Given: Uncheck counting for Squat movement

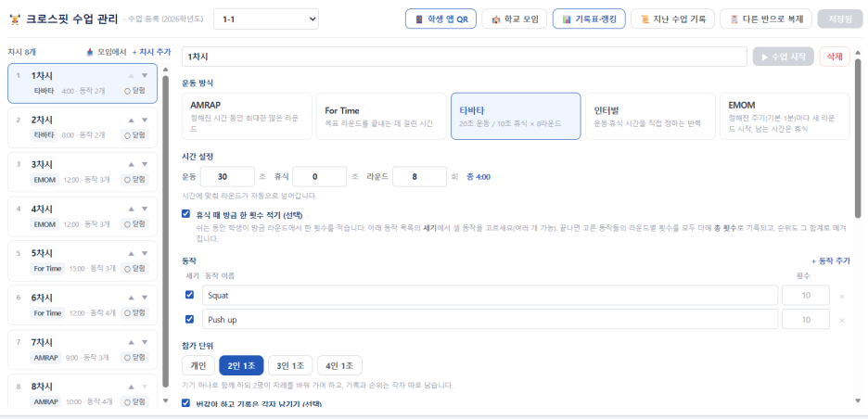Looking at the screenshot, I should click(189, 295).
